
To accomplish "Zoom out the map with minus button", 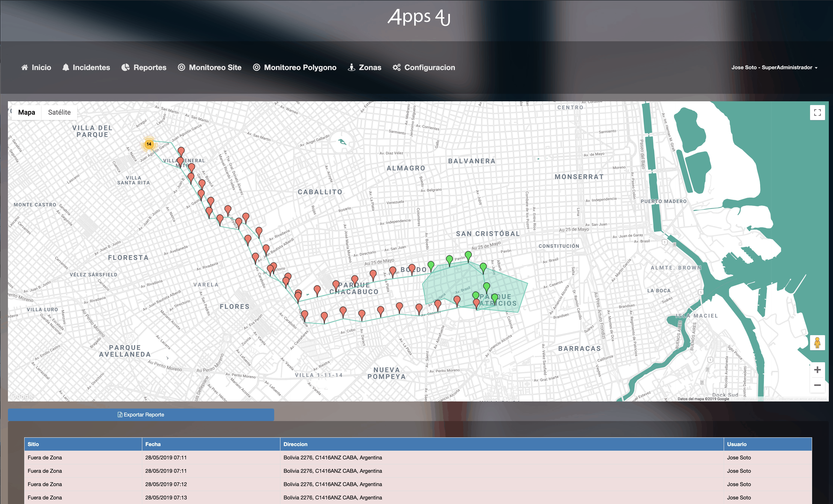I will click(817, 385).
